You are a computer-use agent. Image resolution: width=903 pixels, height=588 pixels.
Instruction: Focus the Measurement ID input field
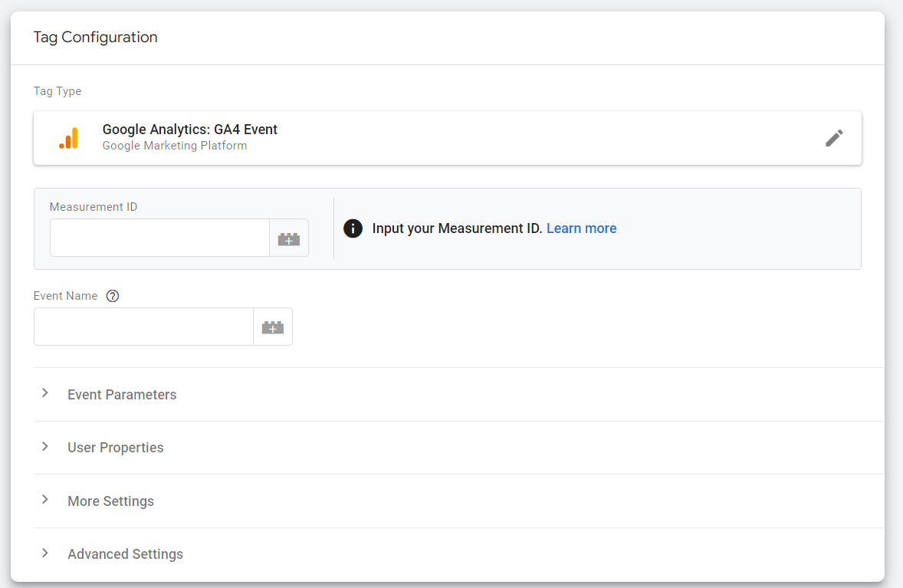pos(159,238)
